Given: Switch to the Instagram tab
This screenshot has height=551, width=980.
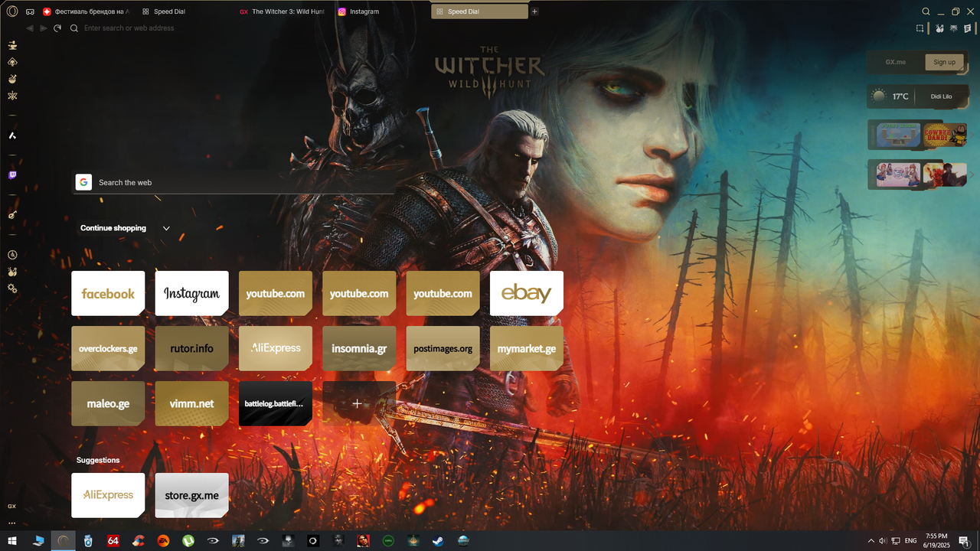Looking at the screenshot, I should [381, 11].
